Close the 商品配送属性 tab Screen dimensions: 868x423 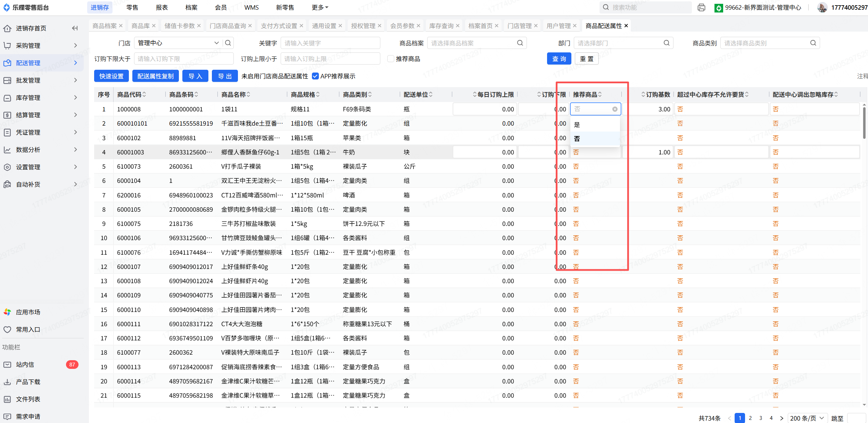[x=626, y=26]
